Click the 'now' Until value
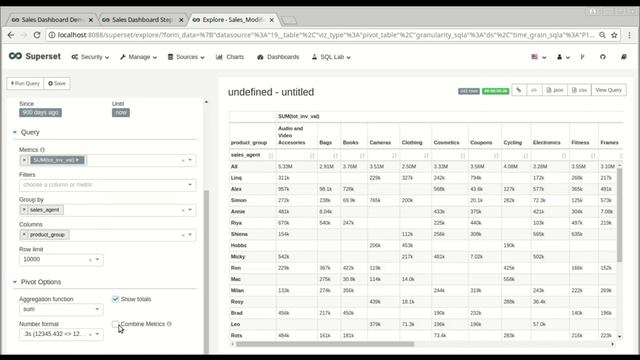Viewport: 640px width, 360px height. (121, 113)
